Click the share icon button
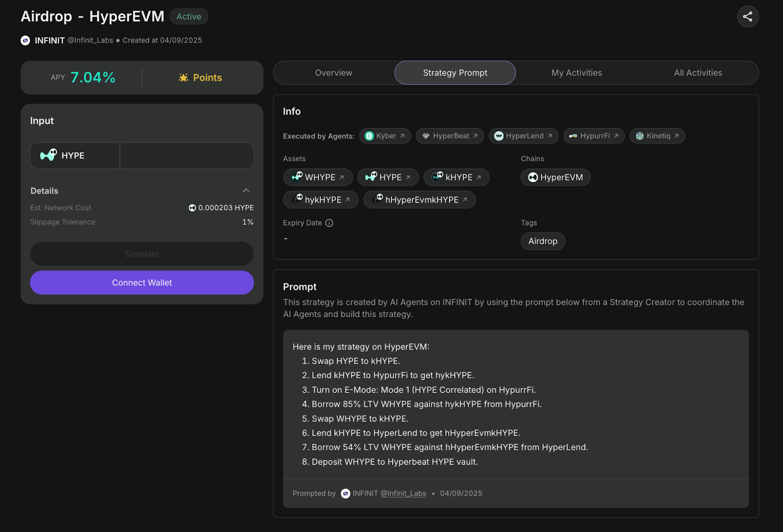The image size is (783, 532). pos(748,17)
